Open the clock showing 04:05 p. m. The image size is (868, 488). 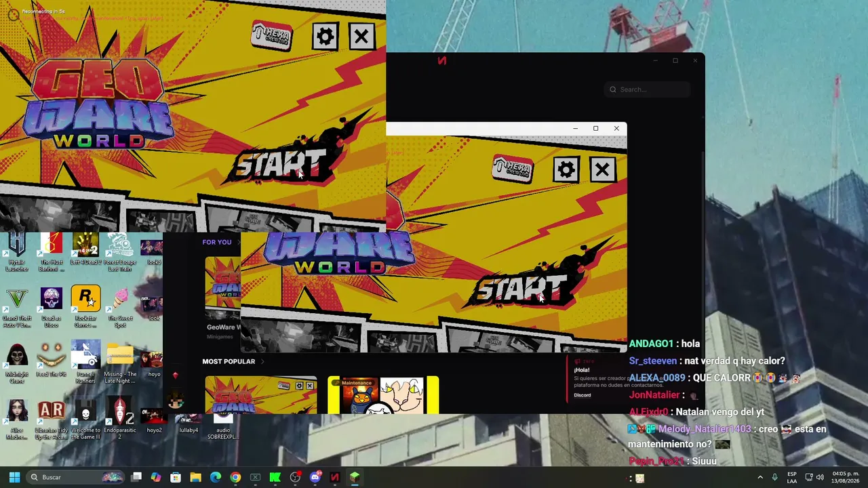pos(845,477)
